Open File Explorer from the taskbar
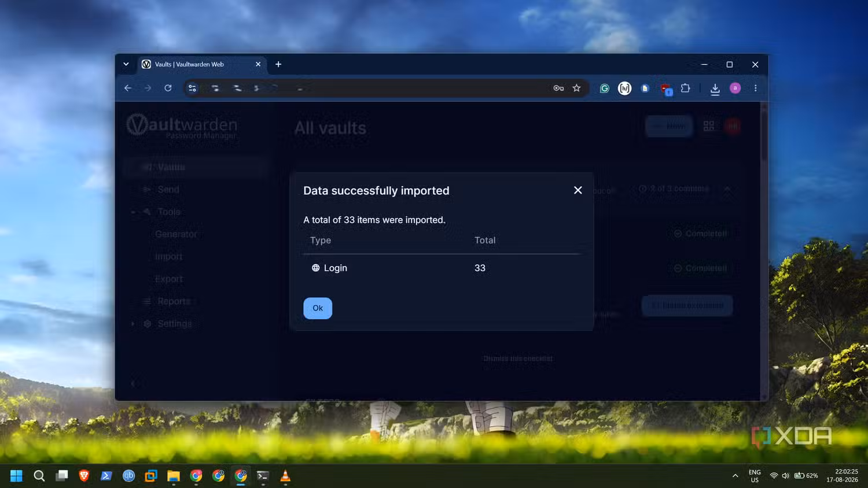Image resolution: width=868 pixels, height=488 pixels. pos(174,476)
